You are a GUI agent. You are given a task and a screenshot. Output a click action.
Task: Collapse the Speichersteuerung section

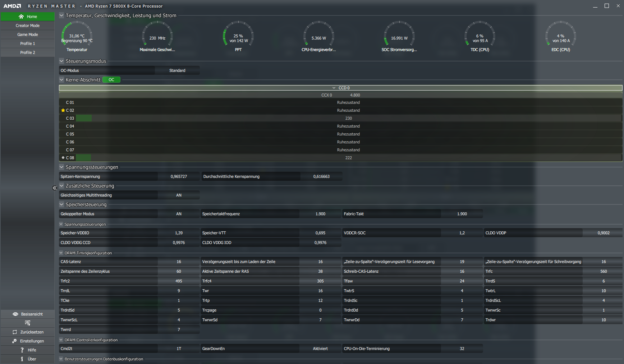tap(61, 204)
